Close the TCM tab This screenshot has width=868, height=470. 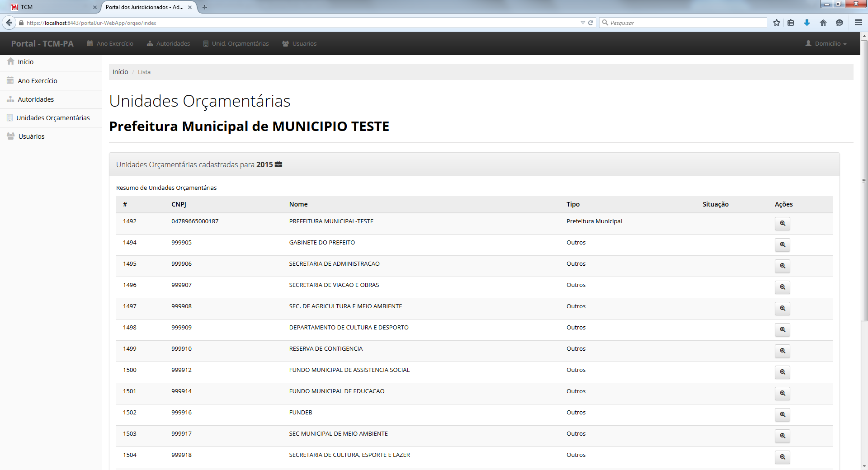tap(95, 7)
